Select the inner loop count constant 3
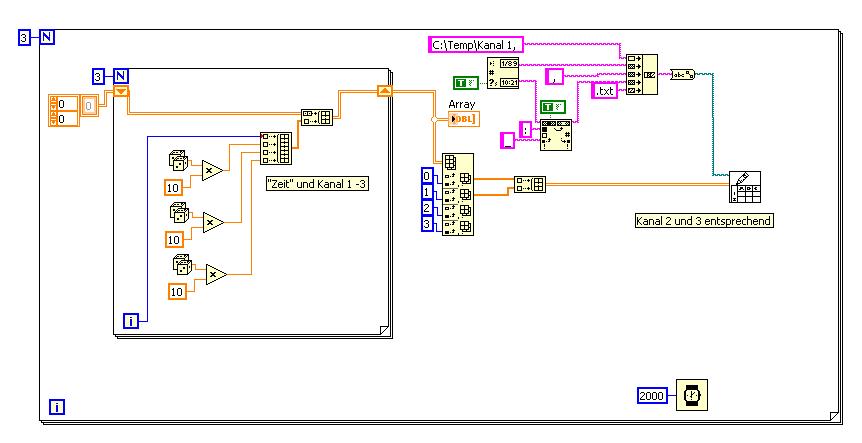Screen dimensions: 862x443 point(98,77)
